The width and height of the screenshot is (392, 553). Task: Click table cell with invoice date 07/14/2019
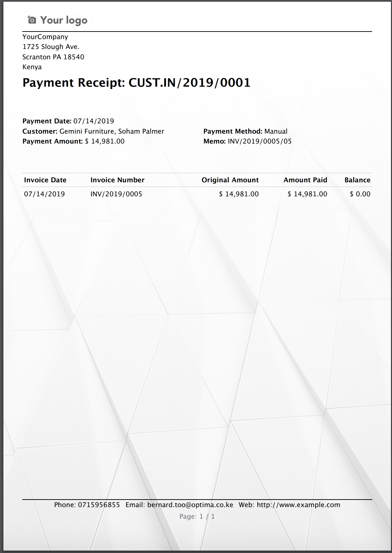pyautogui.click(x=45, y=194)
